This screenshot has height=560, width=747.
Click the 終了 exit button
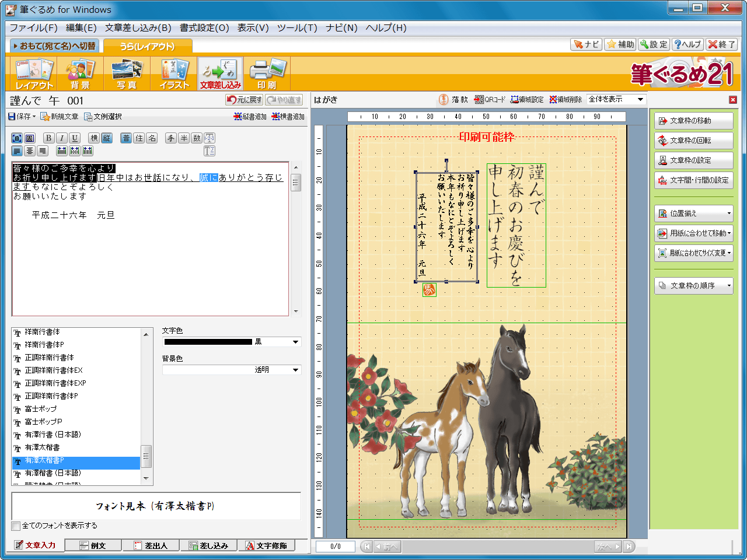(721, 44)
